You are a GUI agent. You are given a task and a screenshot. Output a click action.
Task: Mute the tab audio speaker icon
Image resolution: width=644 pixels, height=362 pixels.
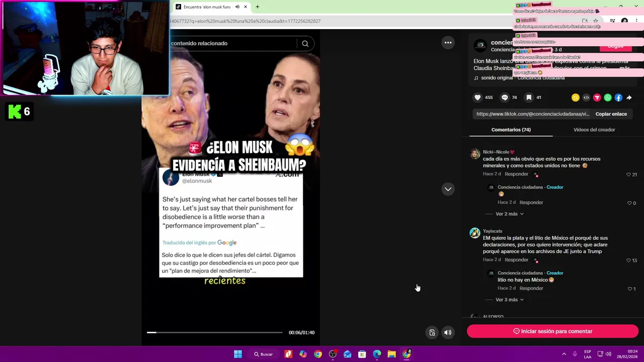pos(237,7)
